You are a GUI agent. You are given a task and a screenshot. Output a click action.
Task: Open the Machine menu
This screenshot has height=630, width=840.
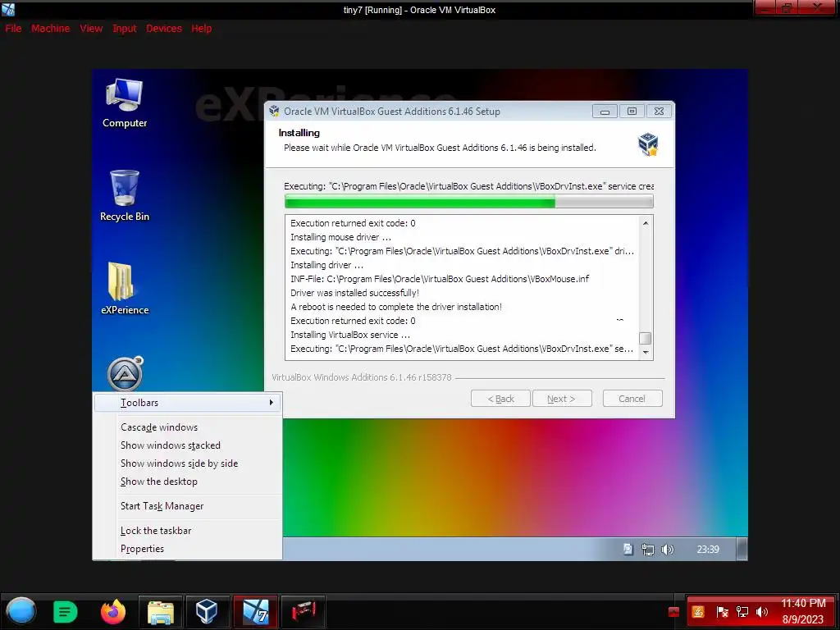50,29
